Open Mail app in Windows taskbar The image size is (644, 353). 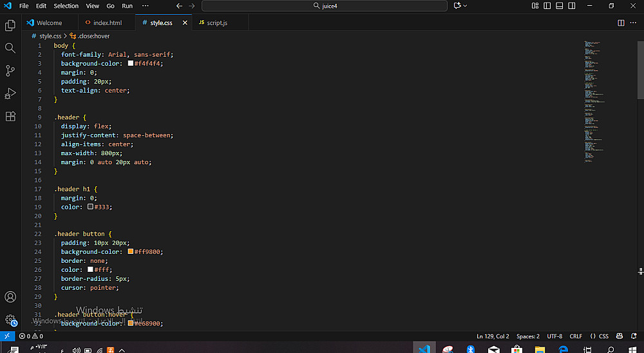point(494,349)
